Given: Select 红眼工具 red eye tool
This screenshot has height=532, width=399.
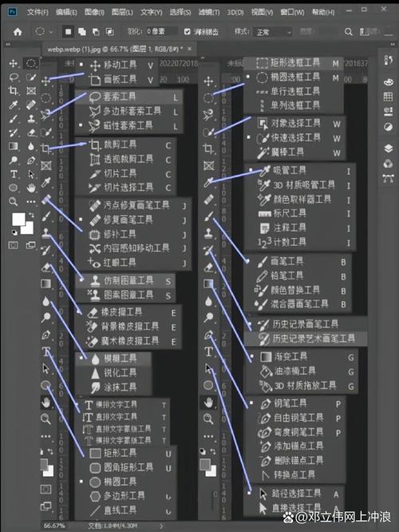Looking at the screenshot, I should [x=132, y=262].
